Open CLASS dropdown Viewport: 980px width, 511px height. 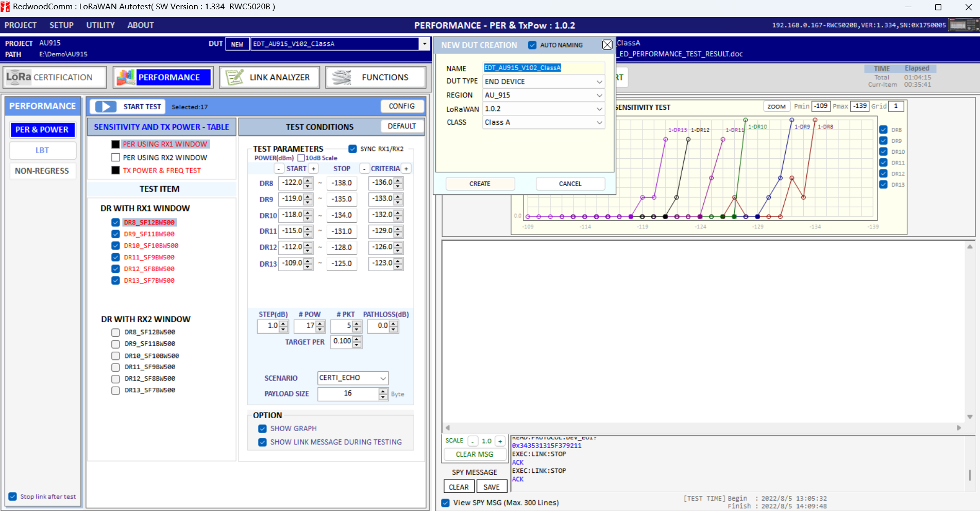[x=599, y=122]
